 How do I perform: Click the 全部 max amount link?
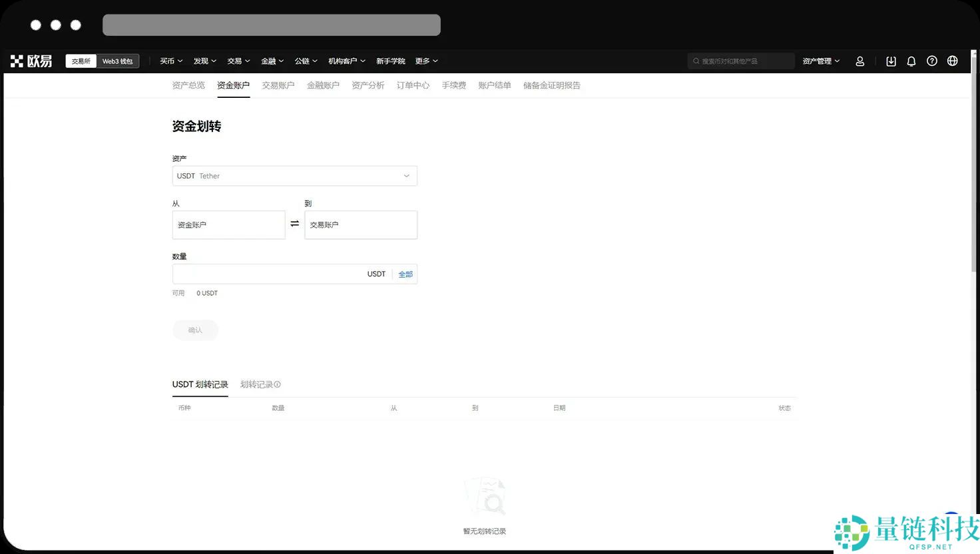[405, 274]
